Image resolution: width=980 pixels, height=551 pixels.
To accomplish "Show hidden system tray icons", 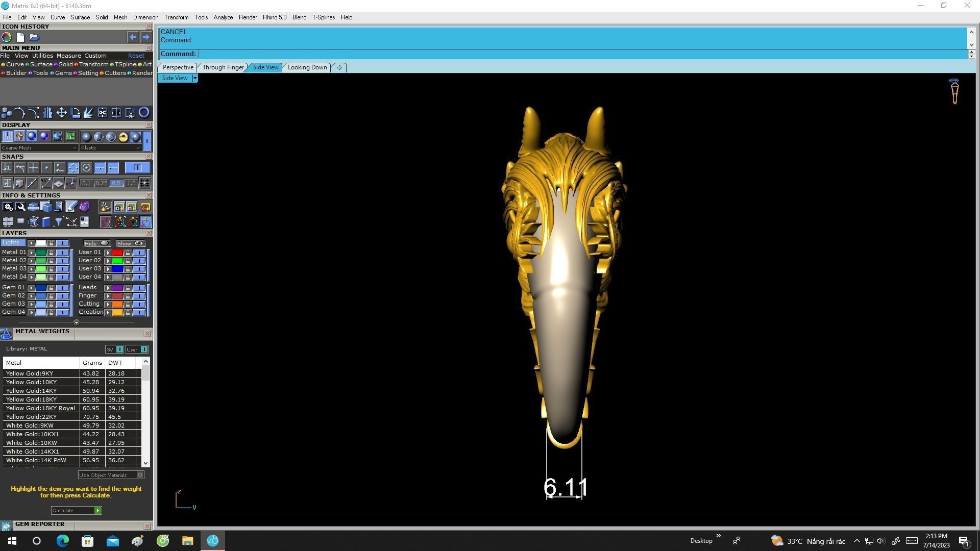I will click(856, 541).
